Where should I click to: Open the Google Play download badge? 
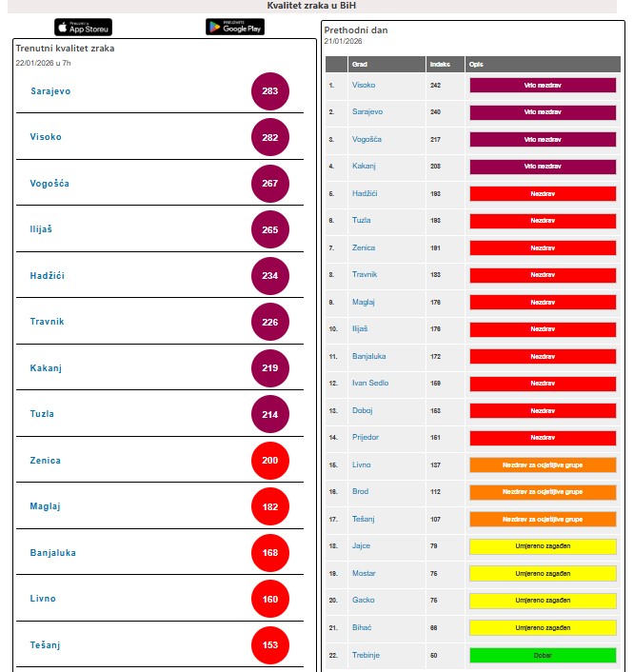tap(234, 27)
